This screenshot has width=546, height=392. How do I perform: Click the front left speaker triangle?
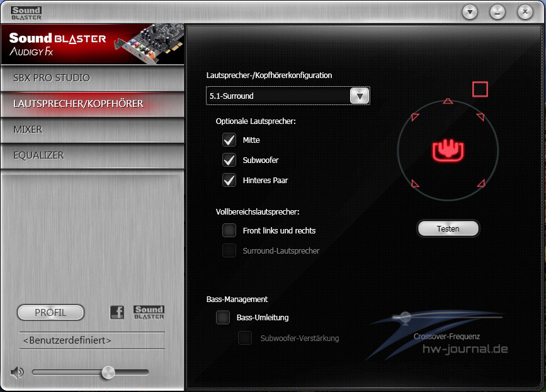415,116
